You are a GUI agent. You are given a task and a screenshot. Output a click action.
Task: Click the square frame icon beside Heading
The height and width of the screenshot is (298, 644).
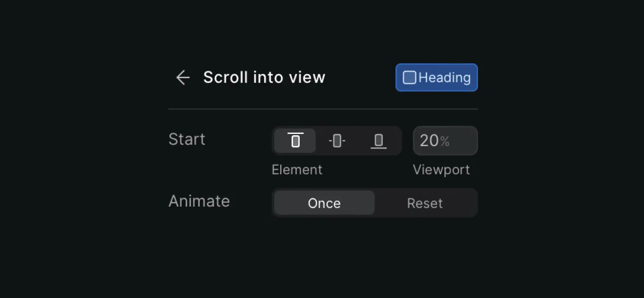click(409, 78)
